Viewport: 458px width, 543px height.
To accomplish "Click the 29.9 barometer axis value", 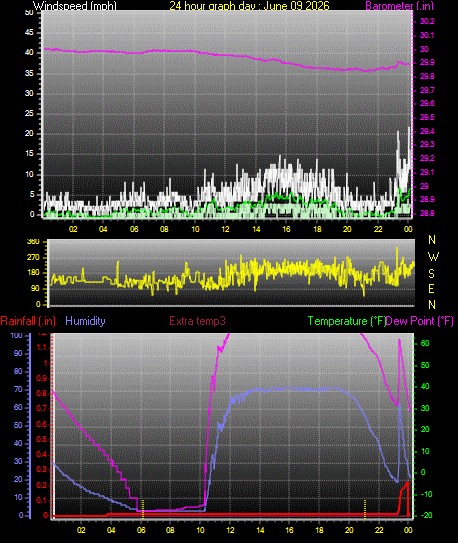I will click(x=427, y=63).
